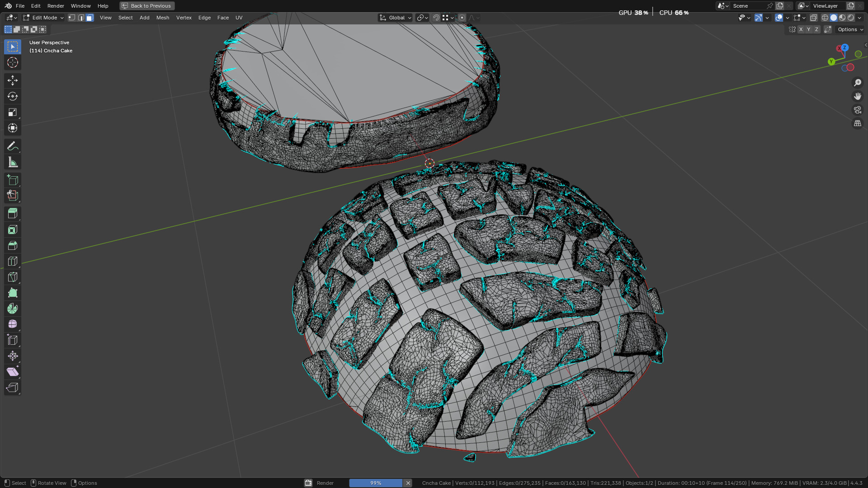Expand the gizmo options arrow
The image size is (868, 488).
[767, 18]
